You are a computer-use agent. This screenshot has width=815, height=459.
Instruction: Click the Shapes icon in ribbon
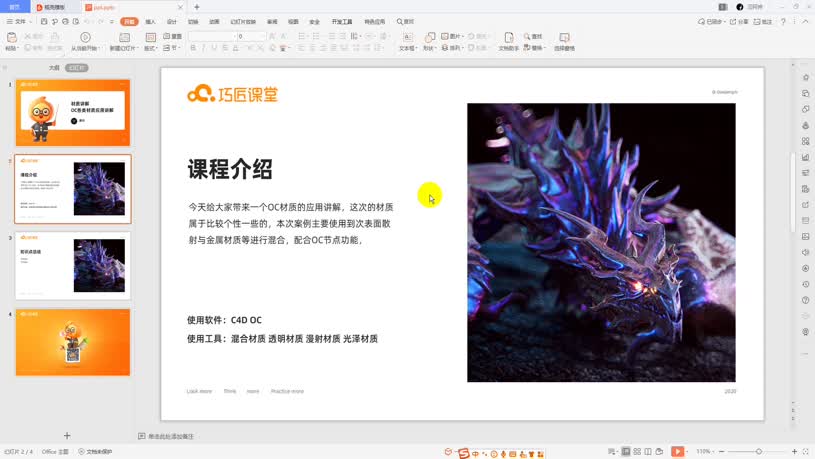coord(429,37)
